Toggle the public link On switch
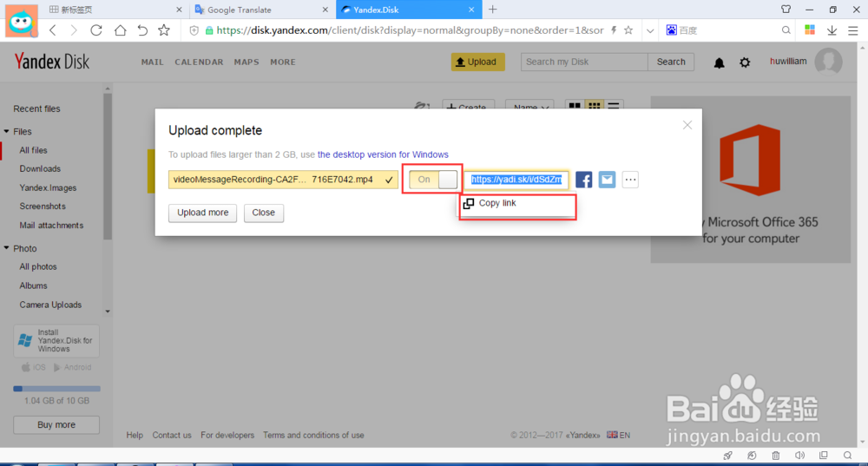Image resolution: width=868 pixels, height=466 pixels. pos(433,180)
